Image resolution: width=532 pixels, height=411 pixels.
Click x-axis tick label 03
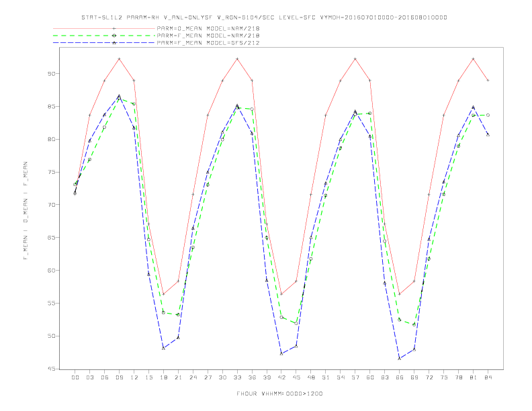click(89, 377)
